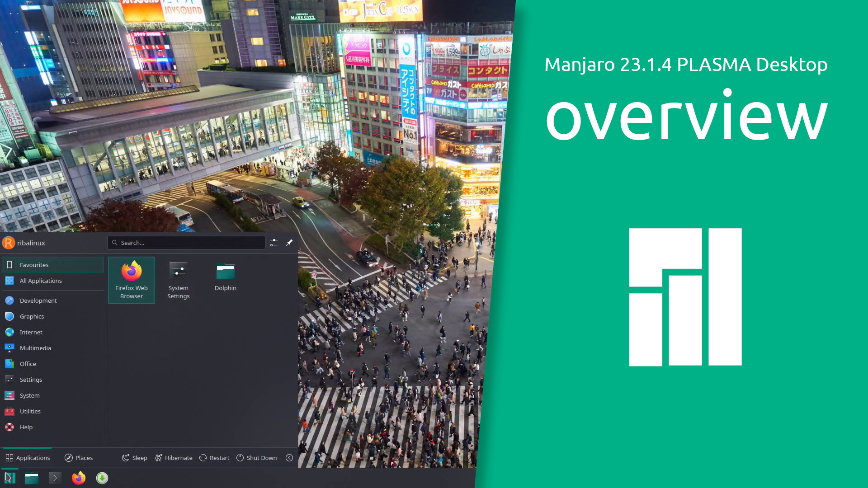
Task: Open the Graphics category
Action: 53,316
